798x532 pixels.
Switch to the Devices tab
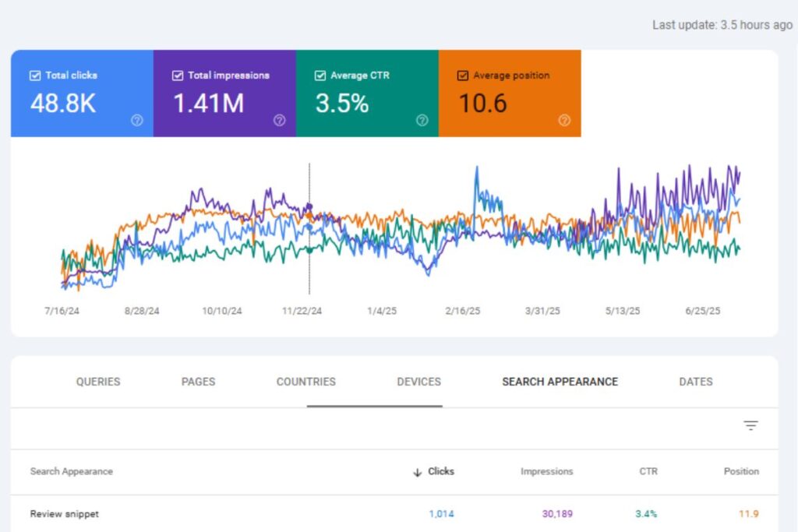418,382
